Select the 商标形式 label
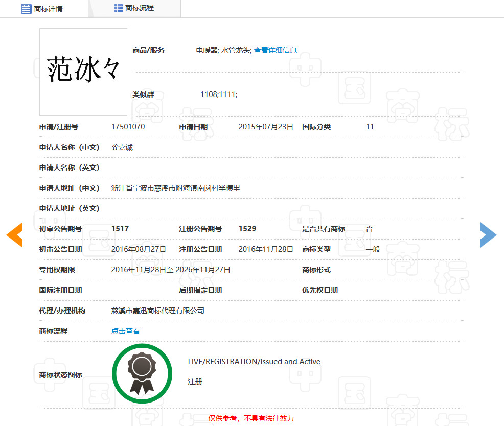 coord(316,270)
